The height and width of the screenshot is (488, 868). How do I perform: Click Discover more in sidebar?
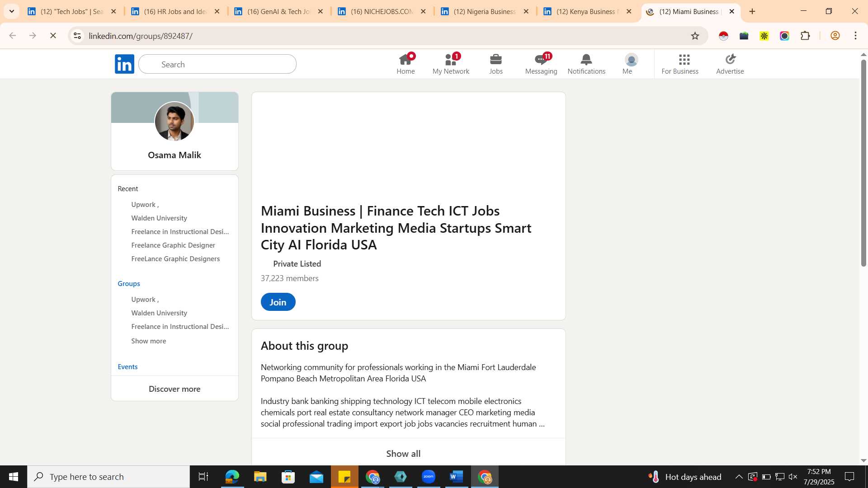[x=175, y=389]
